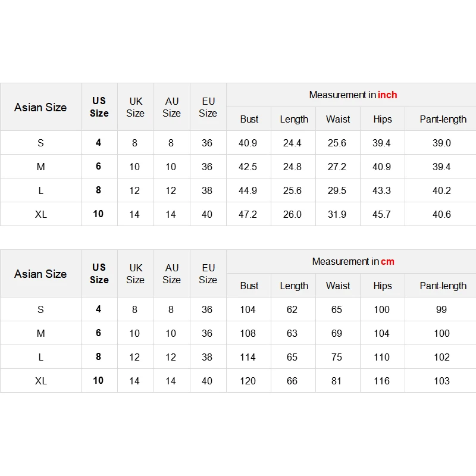Click the "Measurement in cm" header
476x476 pixels.
click(x=353, y=262)
